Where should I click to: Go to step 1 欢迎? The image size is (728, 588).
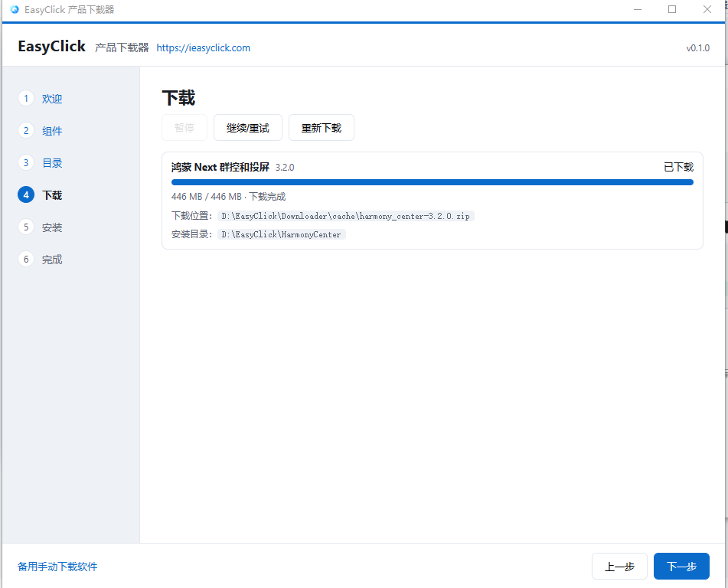(x=41, y=99)
